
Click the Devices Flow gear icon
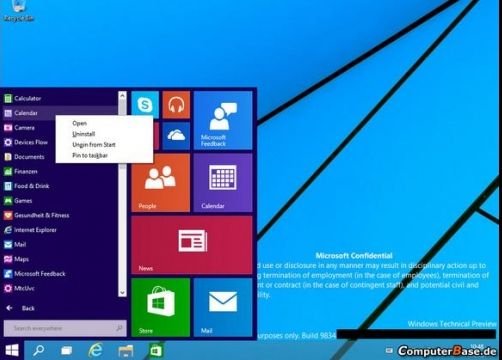click(8, 142)
